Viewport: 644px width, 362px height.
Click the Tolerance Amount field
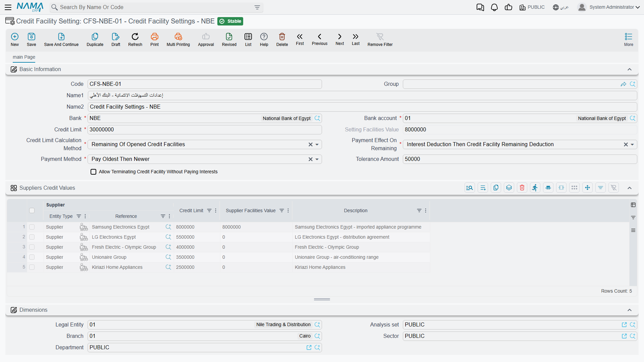coord(520,159)
